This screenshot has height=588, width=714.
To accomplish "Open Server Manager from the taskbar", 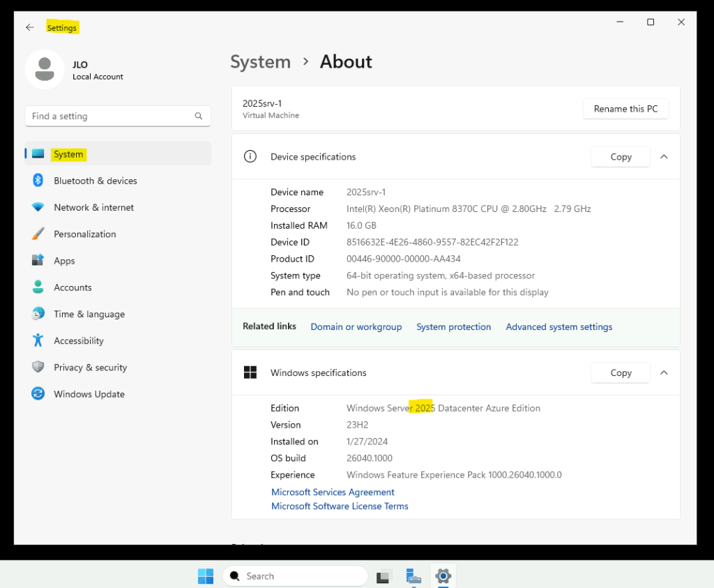I will (x=413, y=577).
